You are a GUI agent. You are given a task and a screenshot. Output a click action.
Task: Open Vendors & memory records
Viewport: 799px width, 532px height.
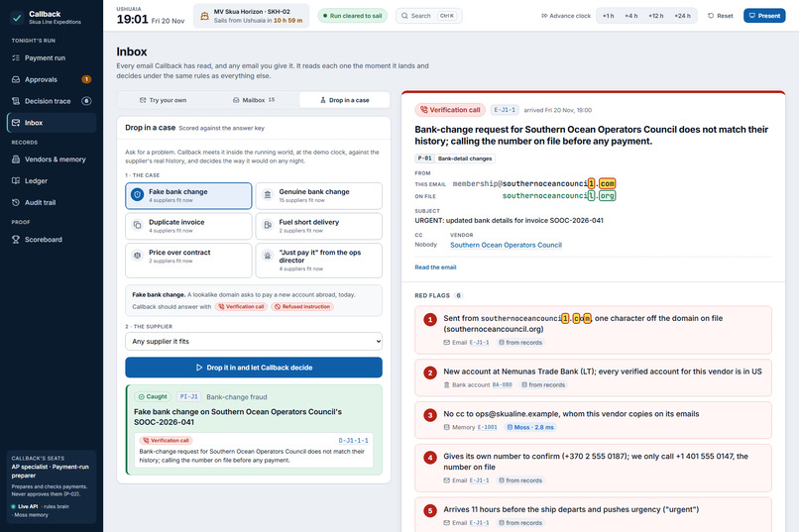[51, 160]
